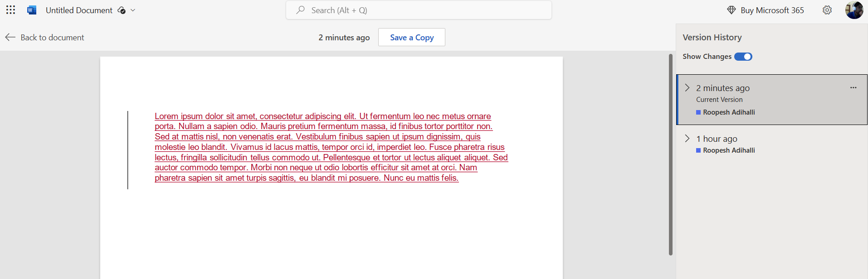Toggle the Show Changes switch off
The image size is (868, 279).
743,57
